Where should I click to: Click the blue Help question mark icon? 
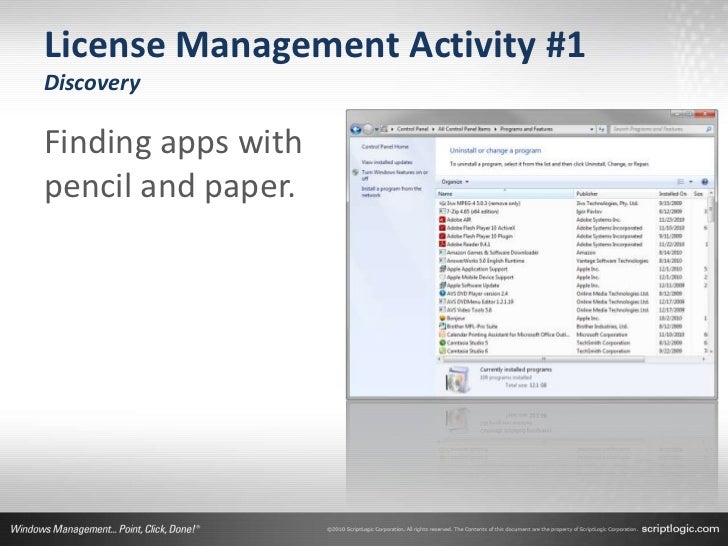705,182
